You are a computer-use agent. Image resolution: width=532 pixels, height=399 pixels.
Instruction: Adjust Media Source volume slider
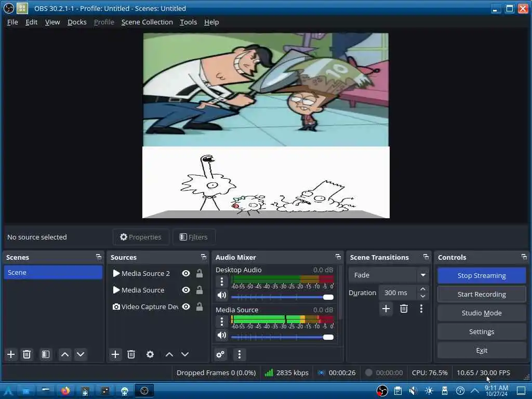coord(282,337)
